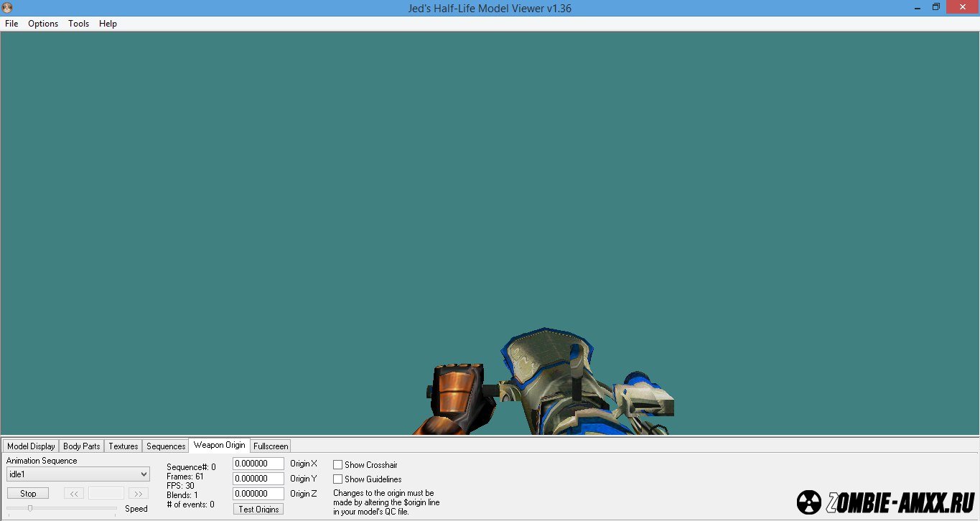Image resolution: width=980 pixels, height=521 pixels.
Task: Click the Origin X input field
Action: pos(258,464)
